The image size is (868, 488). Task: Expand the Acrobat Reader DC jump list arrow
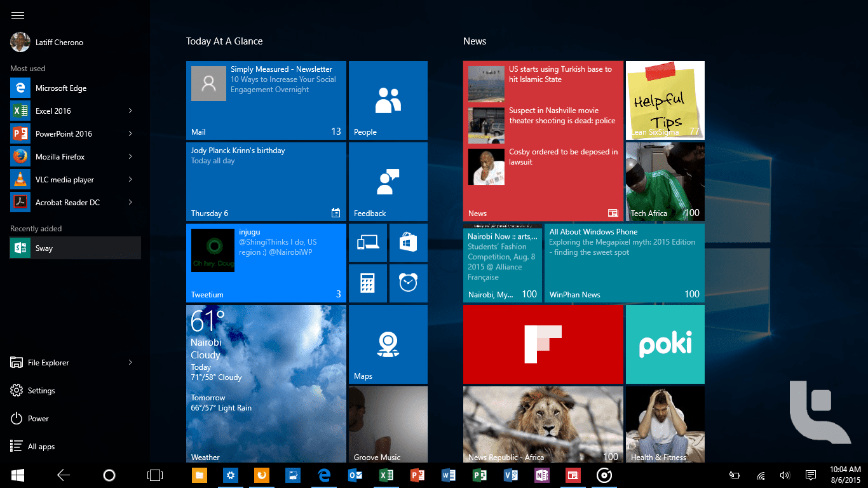click(x=130, y=203)
